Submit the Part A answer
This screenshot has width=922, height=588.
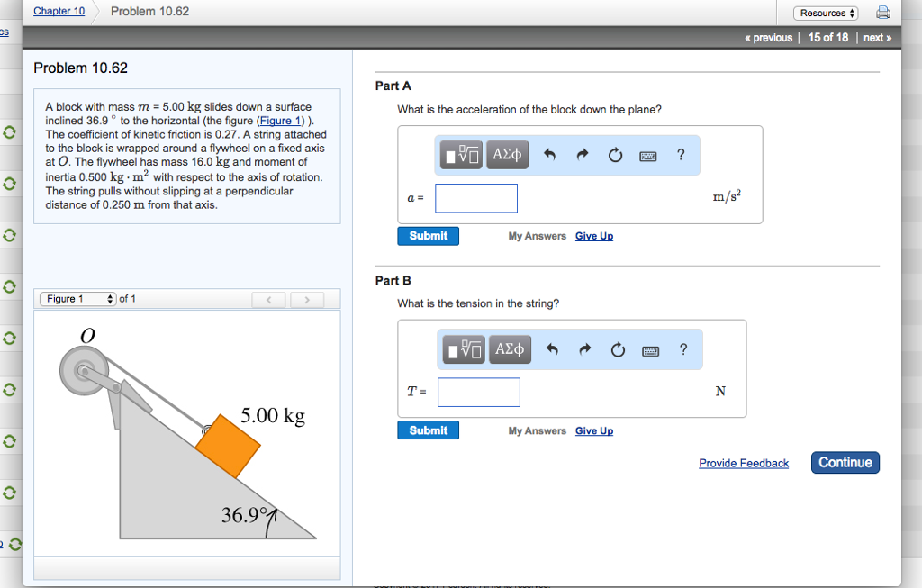coord(428,236)
